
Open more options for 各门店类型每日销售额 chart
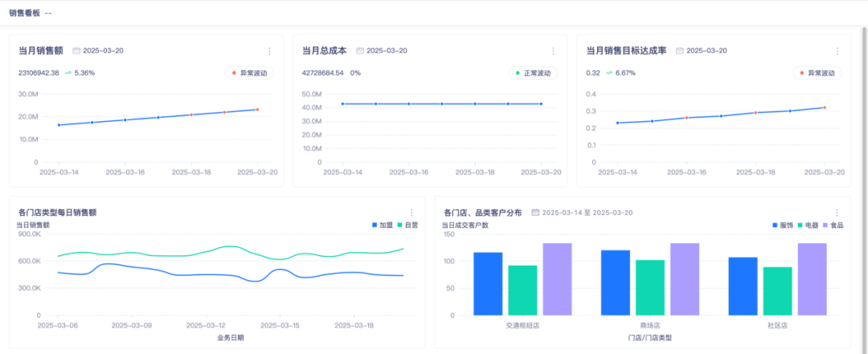[x=411, y=213]
